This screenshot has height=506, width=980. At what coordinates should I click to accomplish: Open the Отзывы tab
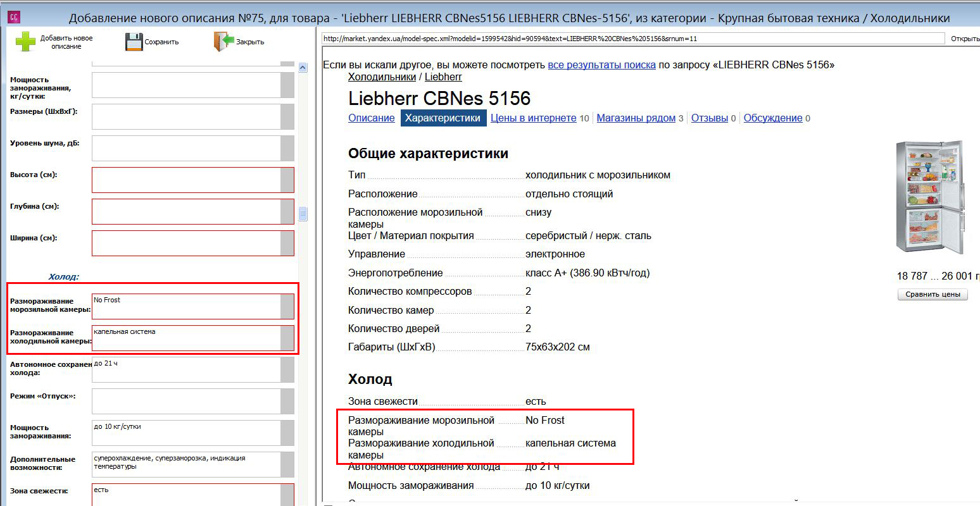(709, 118)
